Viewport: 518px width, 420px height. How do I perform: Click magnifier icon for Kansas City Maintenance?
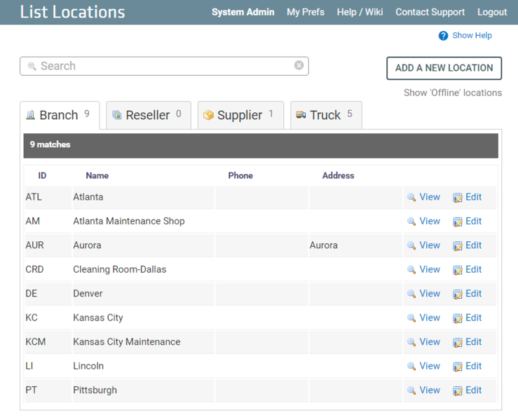[x=411, y=342]
